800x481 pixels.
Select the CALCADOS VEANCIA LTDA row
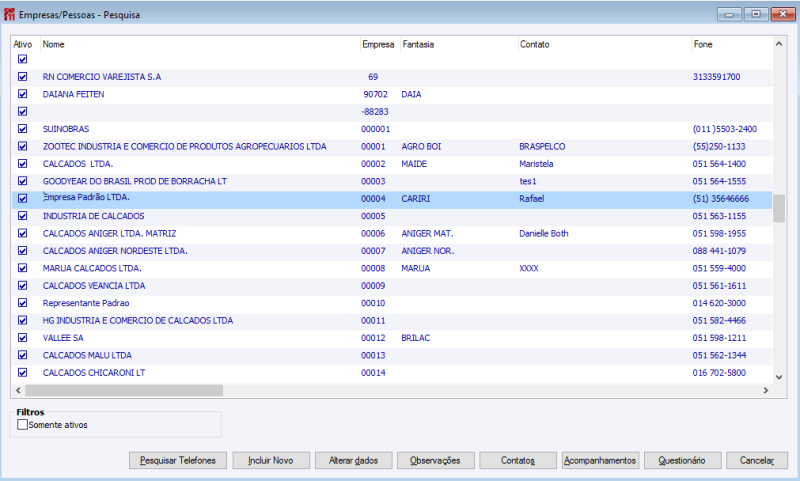(392, 286)
